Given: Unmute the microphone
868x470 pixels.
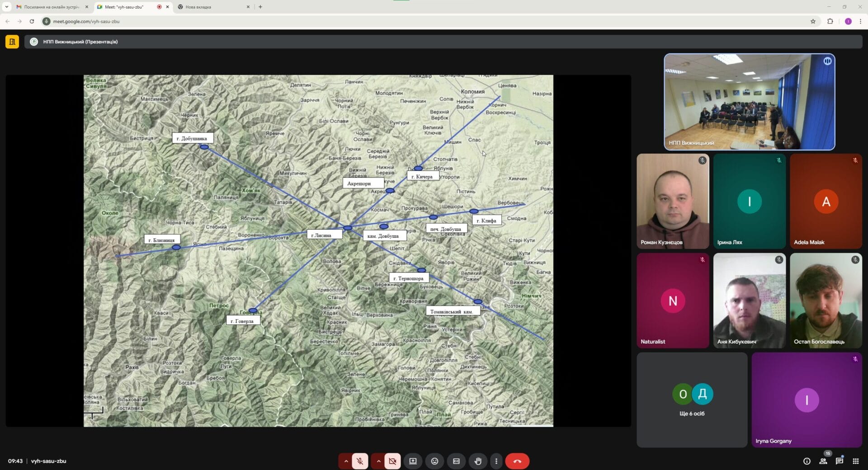Looking at the screenshot, I should pos(360,461).
